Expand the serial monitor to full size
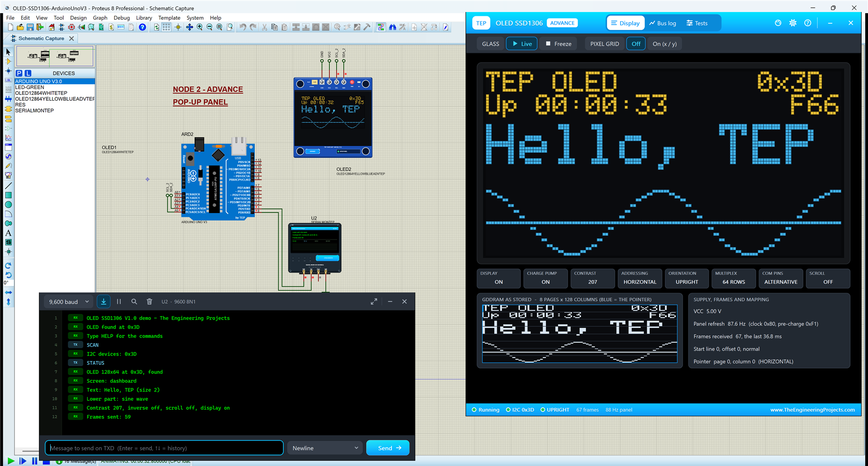Viewport: 868px width, 466px height. click(374, 302)
